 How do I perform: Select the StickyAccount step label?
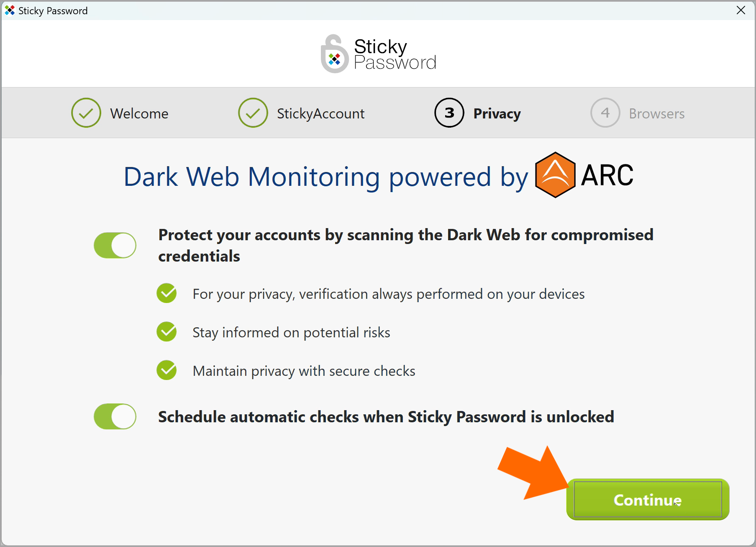320,113
